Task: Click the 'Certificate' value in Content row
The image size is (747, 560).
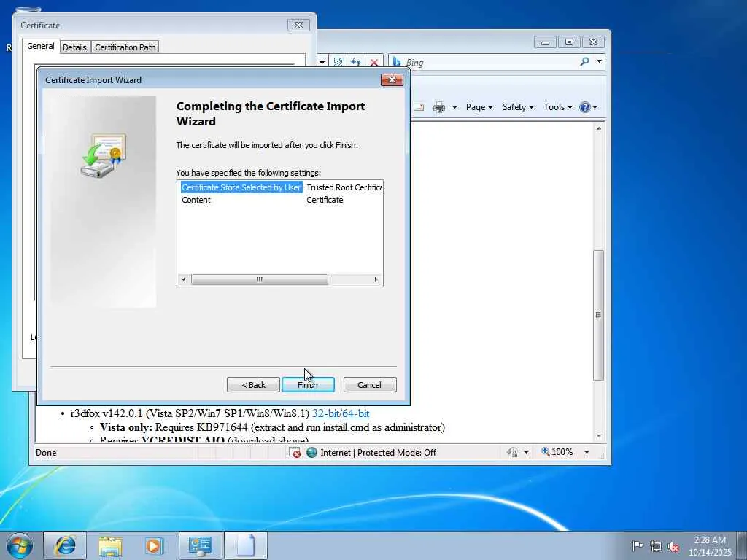Action: 325,200
